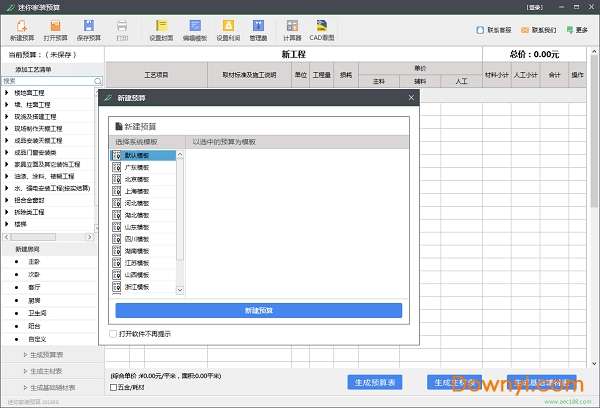Viewport: 600px width, 408px height.
Task: Click the 设置利润 icon
Action: point(228,29)
